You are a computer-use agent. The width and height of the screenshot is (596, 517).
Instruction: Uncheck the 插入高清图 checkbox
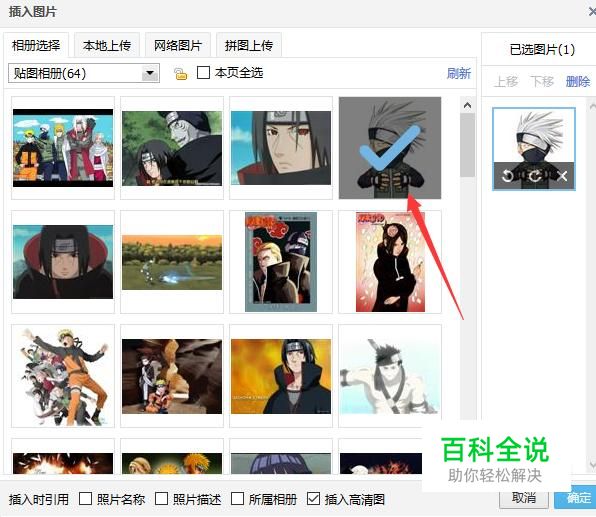(x=313, y=498)
